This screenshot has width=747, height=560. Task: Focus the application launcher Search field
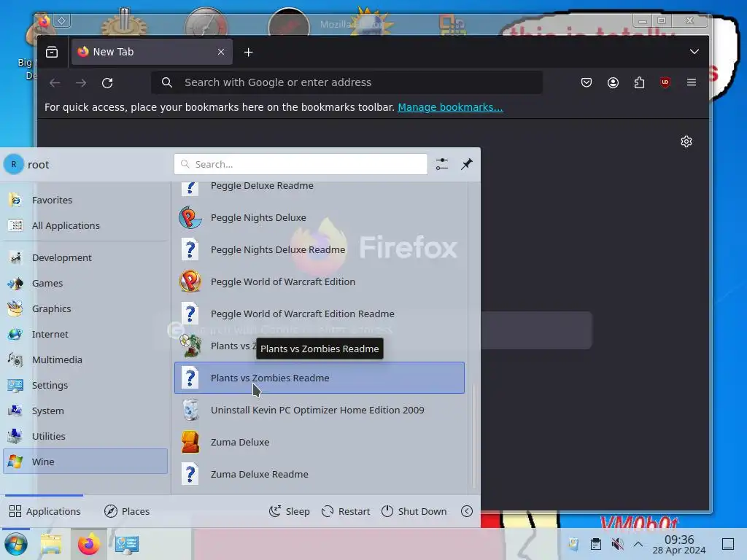point(301,164)
